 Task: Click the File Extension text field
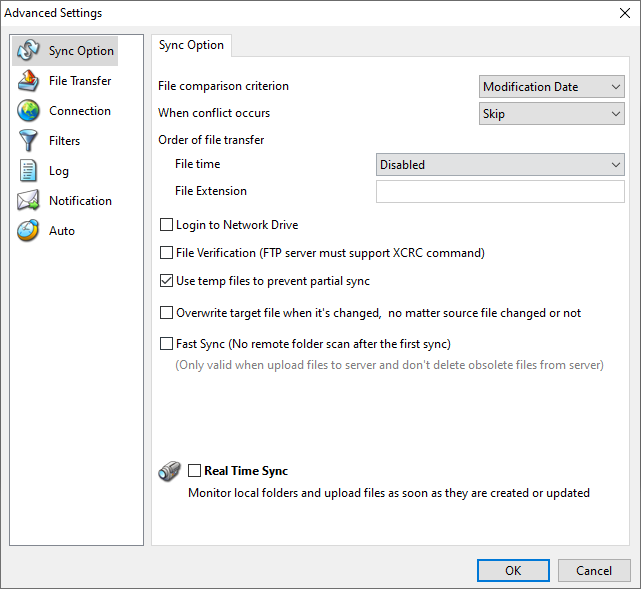[x=500, y=192]
